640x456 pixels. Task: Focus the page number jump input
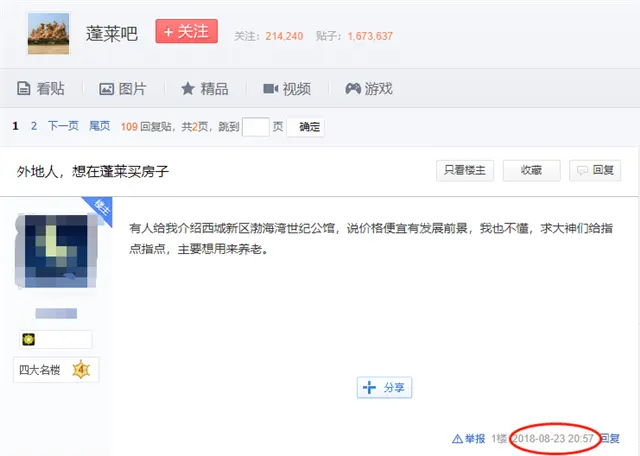pos(256,127)
